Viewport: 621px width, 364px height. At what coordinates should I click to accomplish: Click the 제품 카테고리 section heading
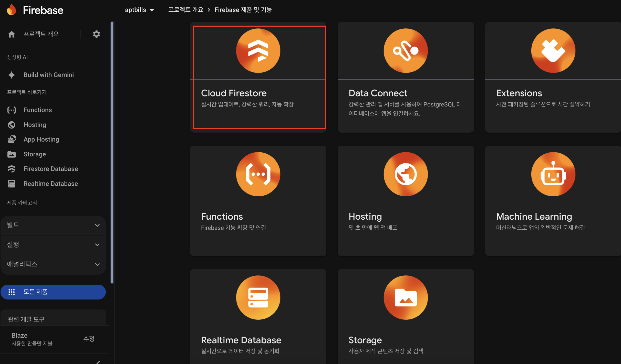(x=22, y=203)
